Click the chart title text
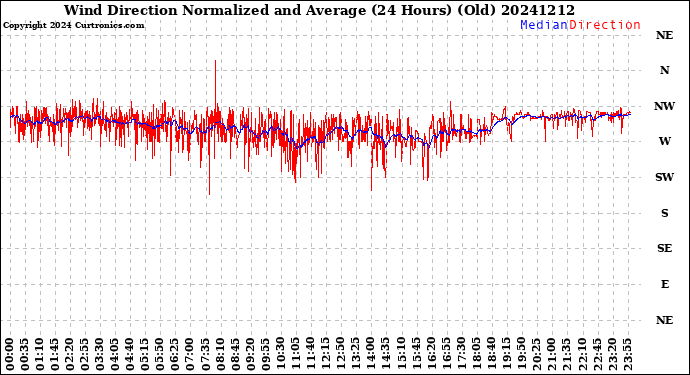Screen dimensions: 690x375 (x=319, y=10)
